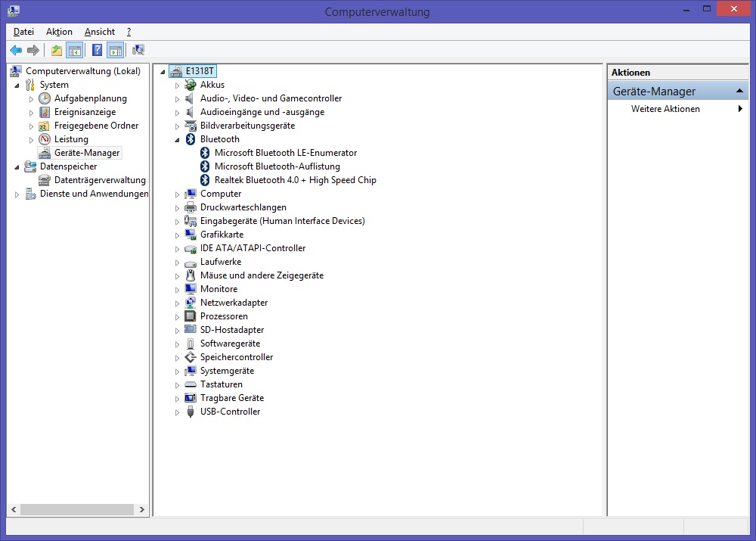Open the Ansicht menu

(100, 32)
